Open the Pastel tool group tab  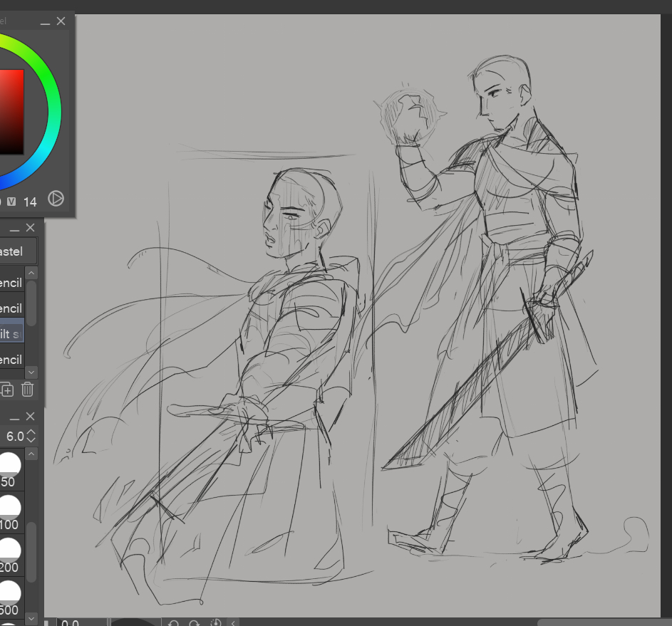(18, 251)
